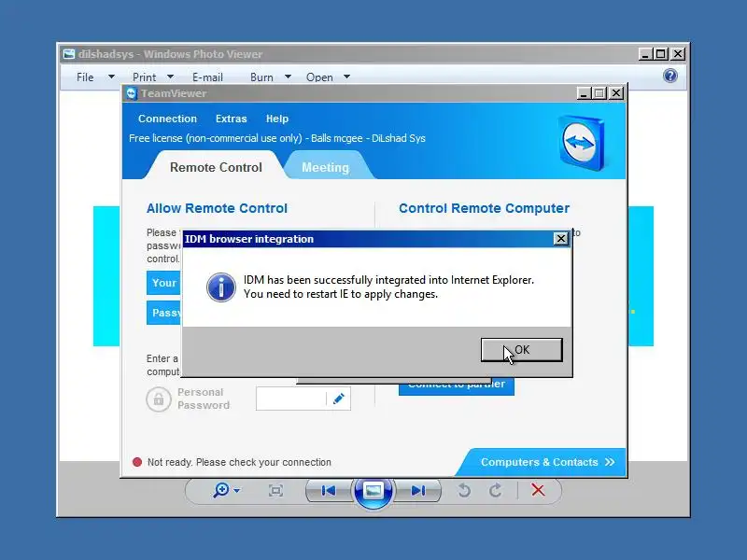
Task: Minimize the TeamViewer window
Action: [585, 93]
